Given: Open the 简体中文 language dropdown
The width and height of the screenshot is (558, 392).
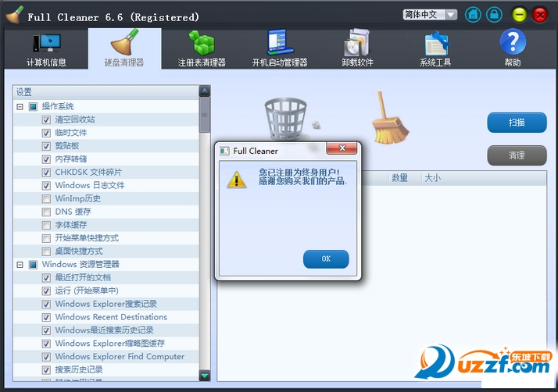Looking at the screenshot, I should [x=431, y=15].
